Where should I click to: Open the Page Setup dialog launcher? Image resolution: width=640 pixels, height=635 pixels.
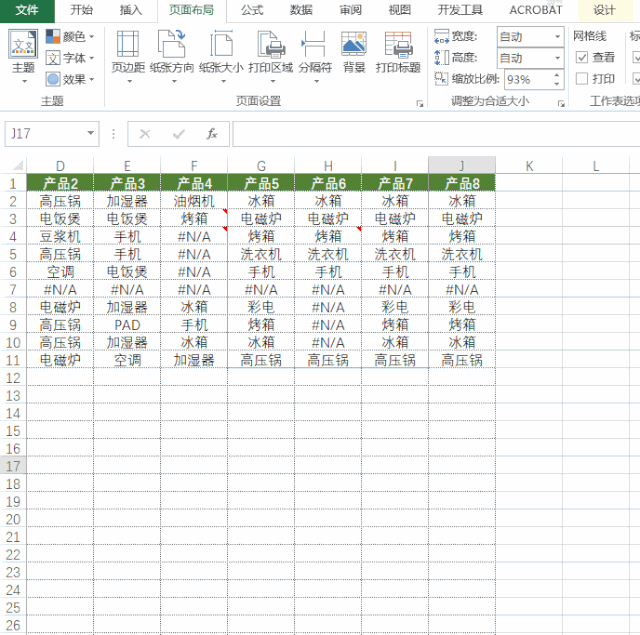coord(420,104)
